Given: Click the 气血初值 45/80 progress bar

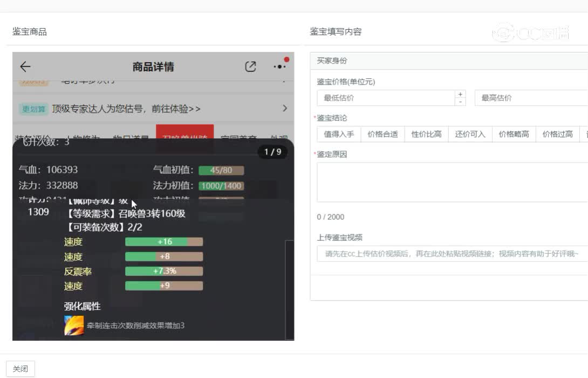Looking at the screenshot, I should 221,171.
